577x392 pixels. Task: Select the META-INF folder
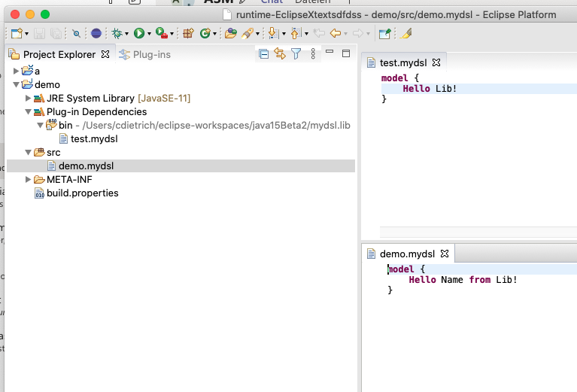tap(69, 179)
